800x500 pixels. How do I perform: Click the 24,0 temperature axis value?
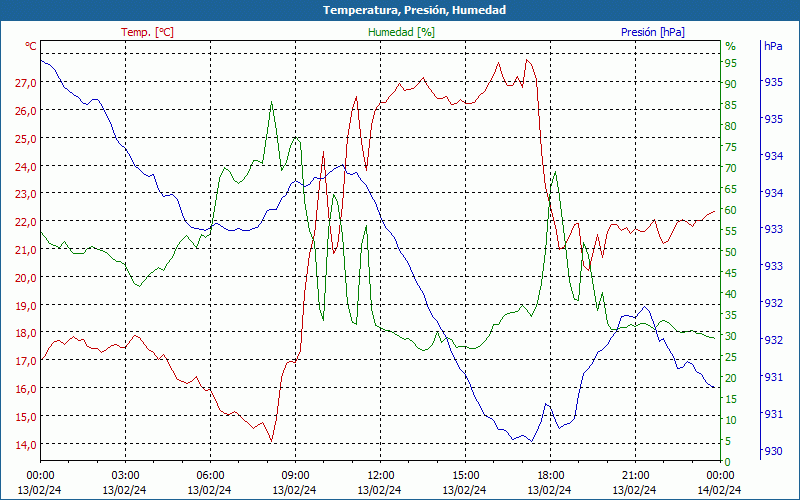pos(26,166)
